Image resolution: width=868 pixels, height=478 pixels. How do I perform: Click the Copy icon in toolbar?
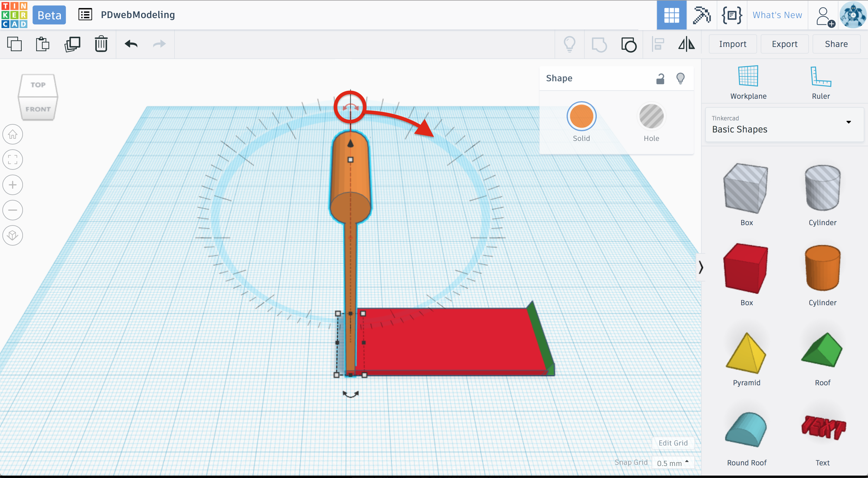tap(14, 44)
